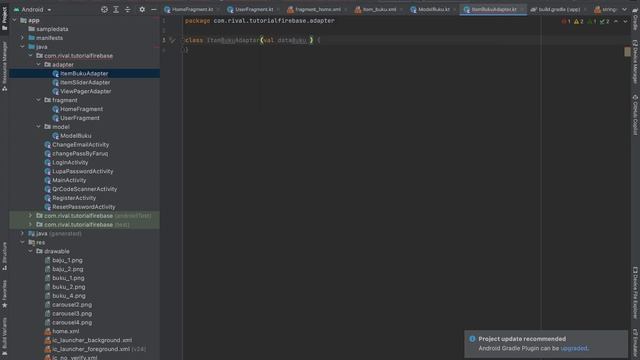
Task: Collapse the app module node
Action: (15, 20)
